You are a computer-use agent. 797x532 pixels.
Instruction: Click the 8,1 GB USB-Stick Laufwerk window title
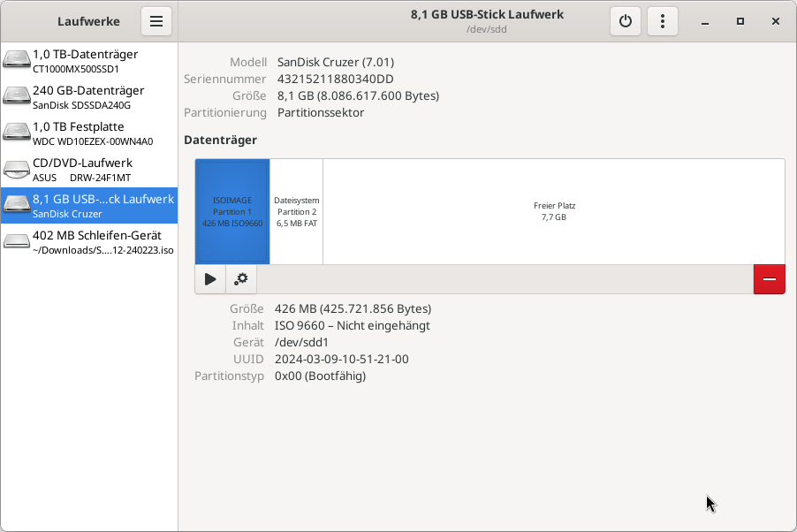click(487, 14)
